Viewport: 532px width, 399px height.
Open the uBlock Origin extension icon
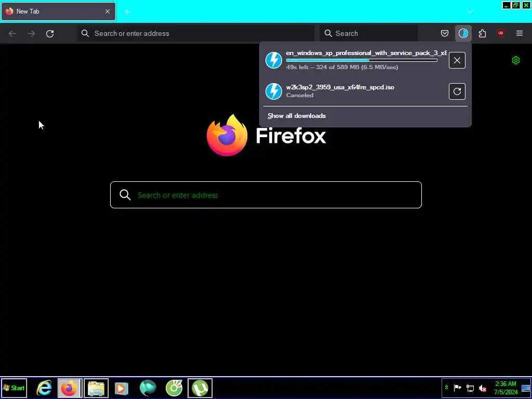point(501,33)
